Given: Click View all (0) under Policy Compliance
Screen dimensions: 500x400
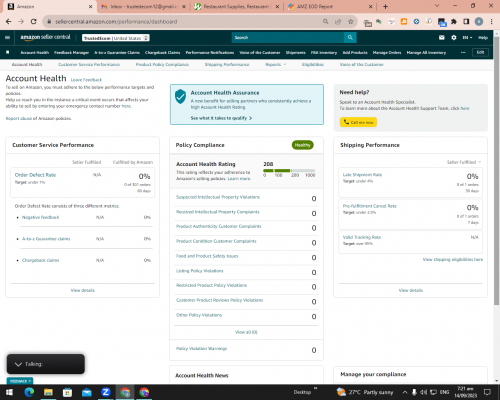Looking at the screenshot, I should 246,332.
